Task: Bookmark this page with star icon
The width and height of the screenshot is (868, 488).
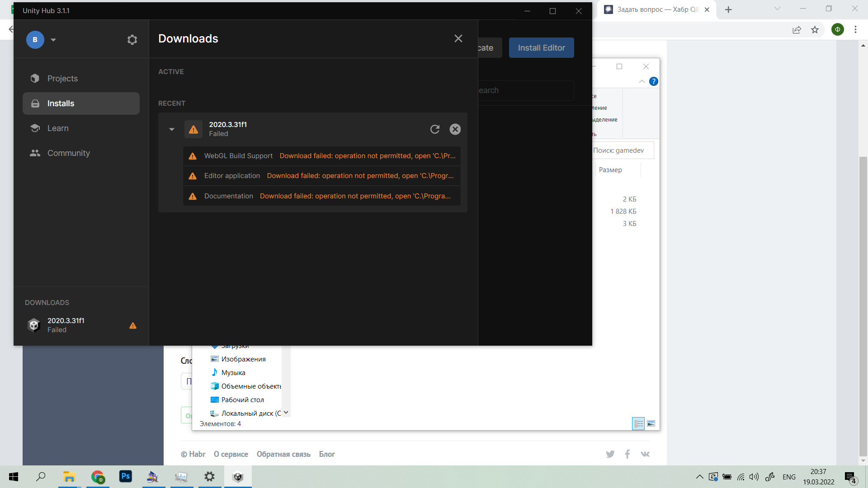Action: coord(815,30)
